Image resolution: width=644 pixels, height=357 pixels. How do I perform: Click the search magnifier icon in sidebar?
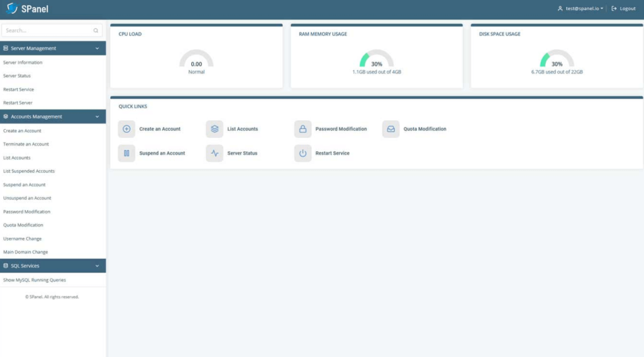96,30
